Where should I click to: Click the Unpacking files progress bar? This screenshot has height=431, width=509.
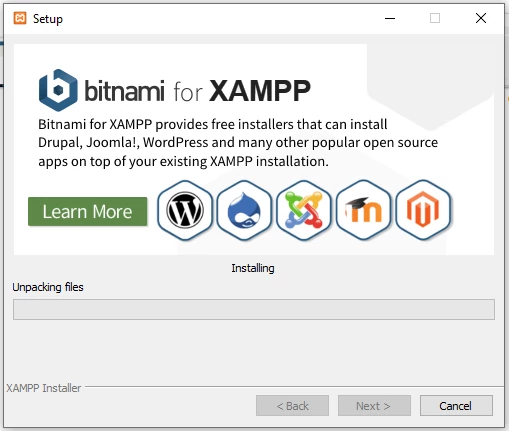254,309
